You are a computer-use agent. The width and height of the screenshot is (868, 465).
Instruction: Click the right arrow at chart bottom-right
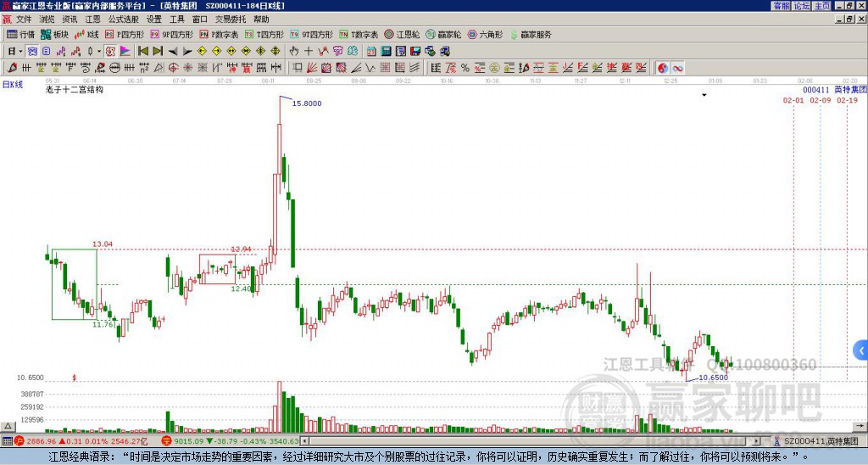pyautogui.click(x=861, y=426)
